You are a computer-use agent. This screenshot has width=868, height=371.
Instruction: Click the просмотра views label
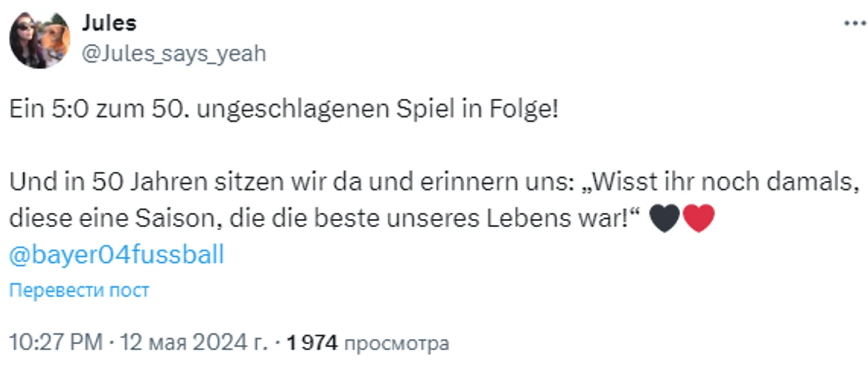(396, 344)
